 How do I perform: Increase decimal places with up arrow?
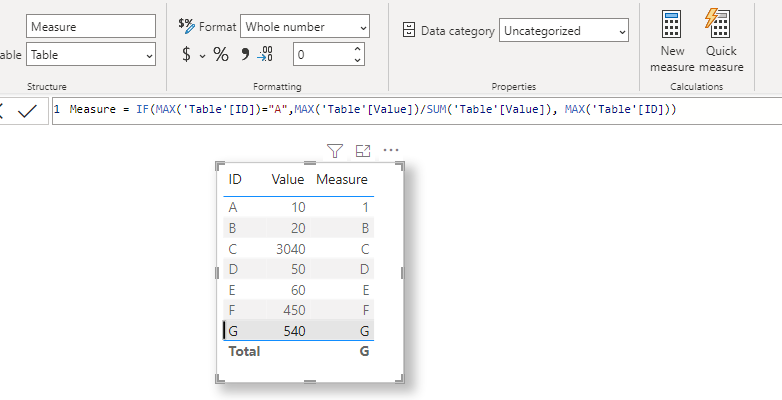pos(357,49)
